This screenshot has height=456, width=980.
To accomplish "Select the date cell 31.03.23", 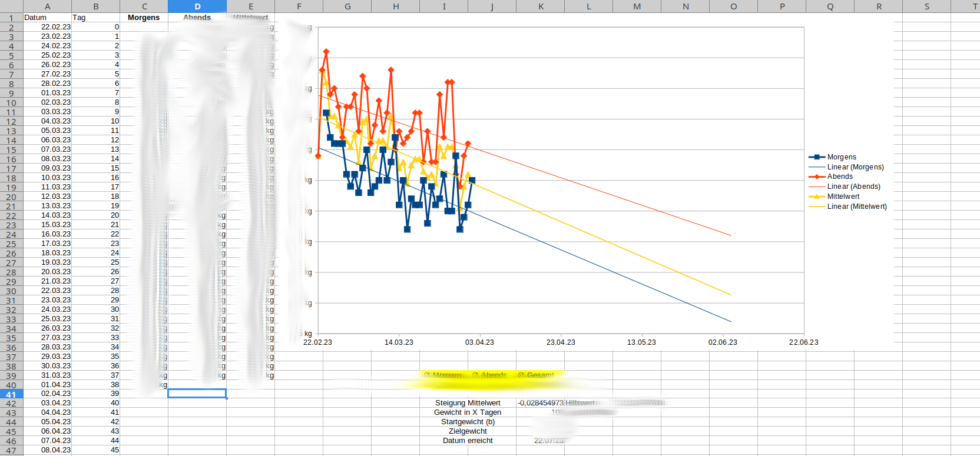I will [47, 375].
